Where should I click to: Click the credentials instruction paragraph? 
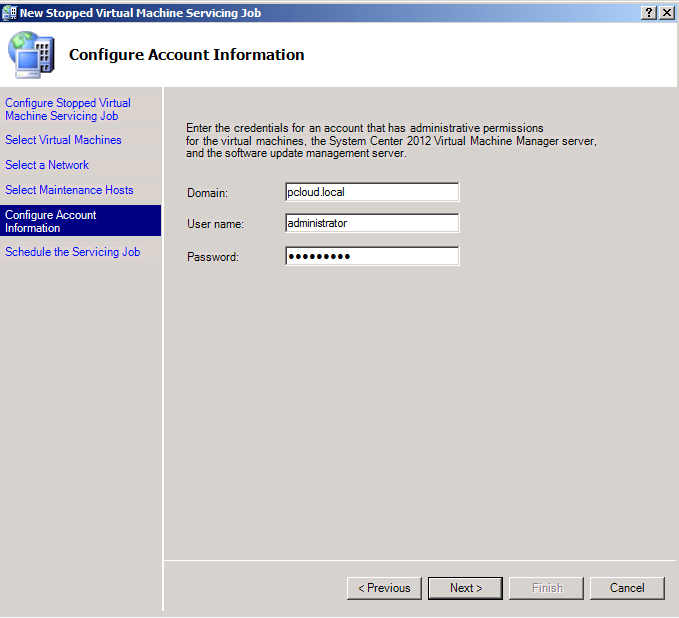(391, 141)
